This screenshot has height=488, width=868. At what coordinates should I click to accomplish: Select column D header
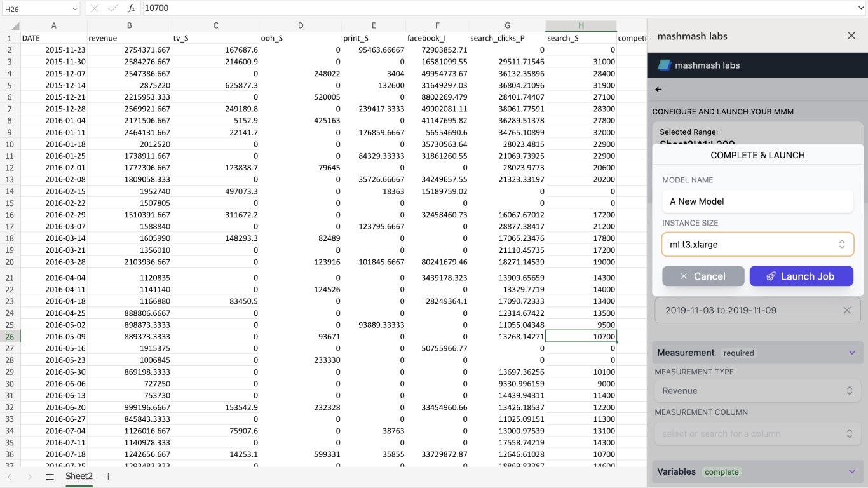[301, 25]
